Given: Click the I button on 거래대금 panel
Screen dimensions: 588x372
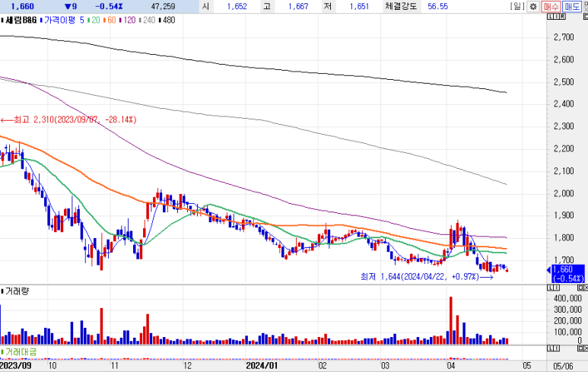Looking at the screenshot, I should click(557, 348).
